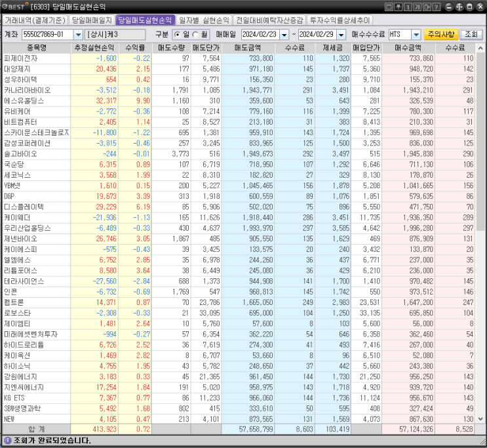Viewport: 487px width, 448px height.
Task: Click the 종목명 column header
Action: click(37, 48)
